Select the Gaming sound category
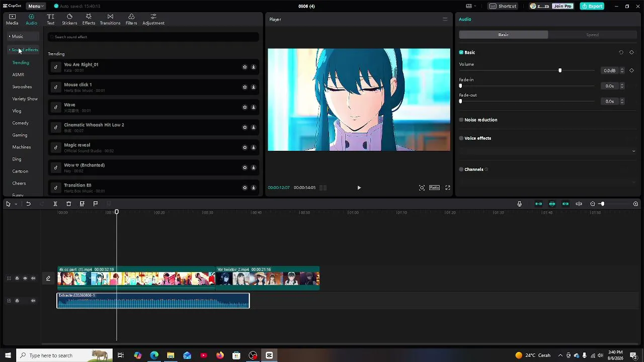The image size is (644, 362). tap(20, 135)
